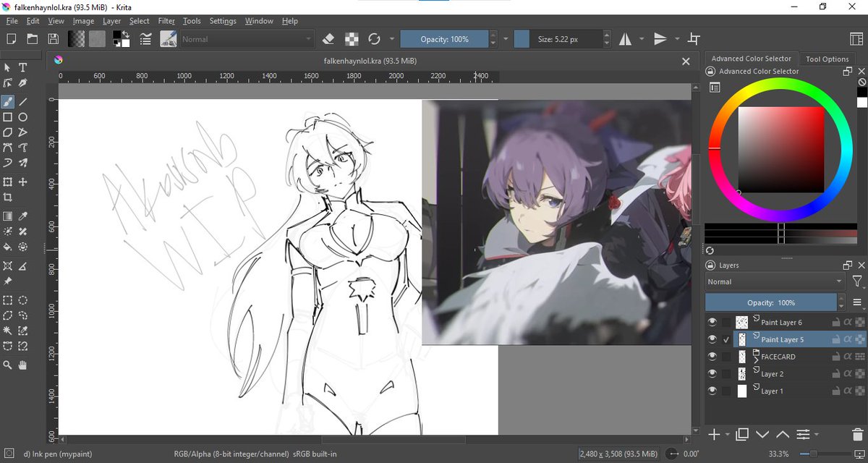Open the brush presets chooser
The height and width of the screenshot is (463, 868).
tap(169, 39)
